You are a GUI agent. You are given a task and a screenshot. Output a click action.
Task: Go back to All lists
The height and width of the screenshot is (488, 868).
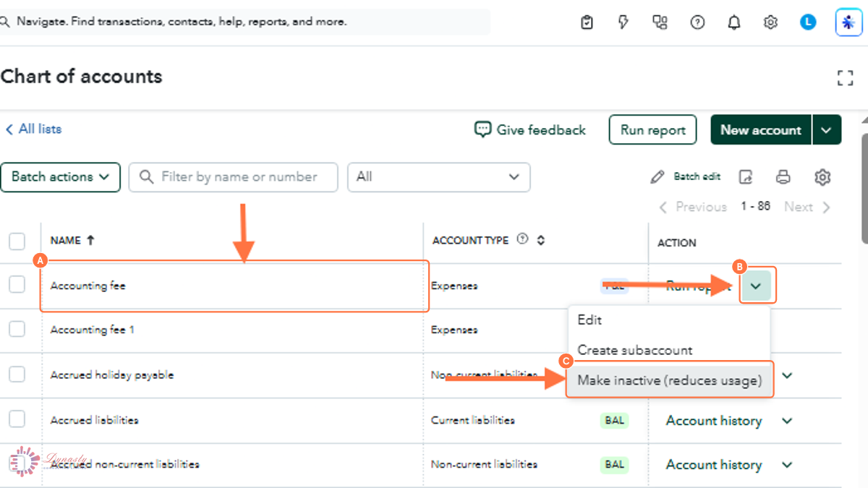[33, 129]
